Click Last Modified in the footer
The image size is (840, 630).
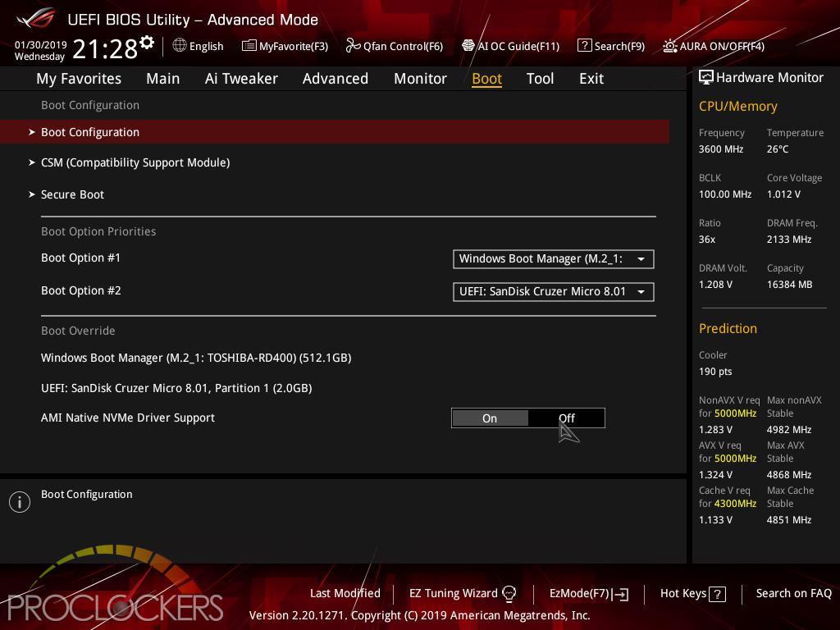(345, 594)
